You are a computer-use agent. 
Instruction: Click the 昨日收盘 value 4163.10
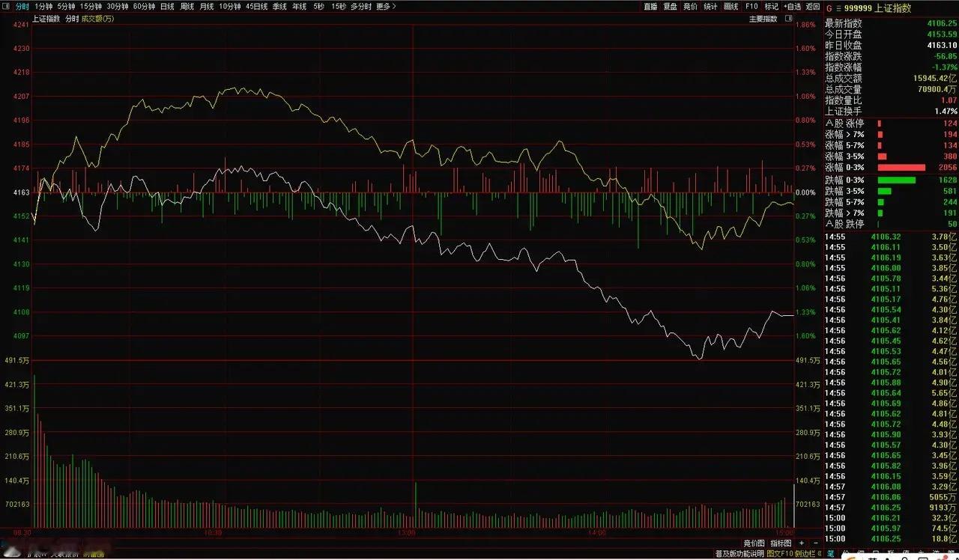click(942, 45)
